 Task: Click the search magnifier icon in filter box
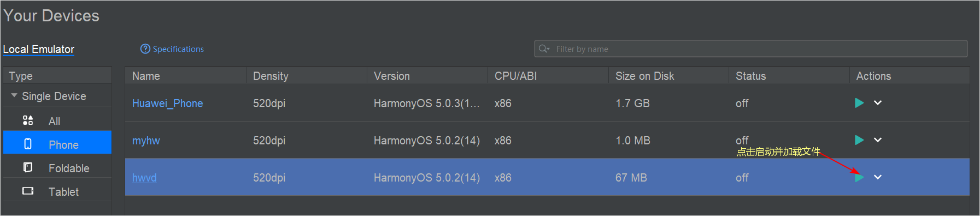544,49
